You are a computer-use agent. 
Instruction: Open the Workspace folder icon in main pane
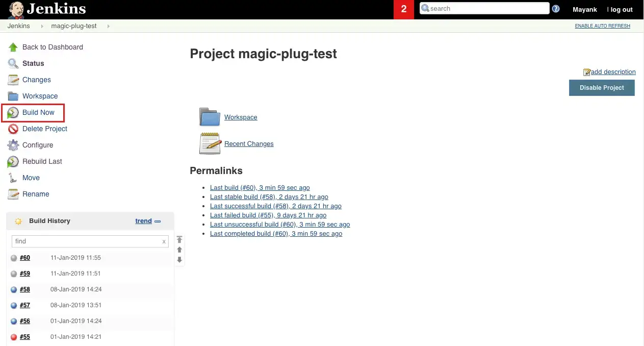210,117
